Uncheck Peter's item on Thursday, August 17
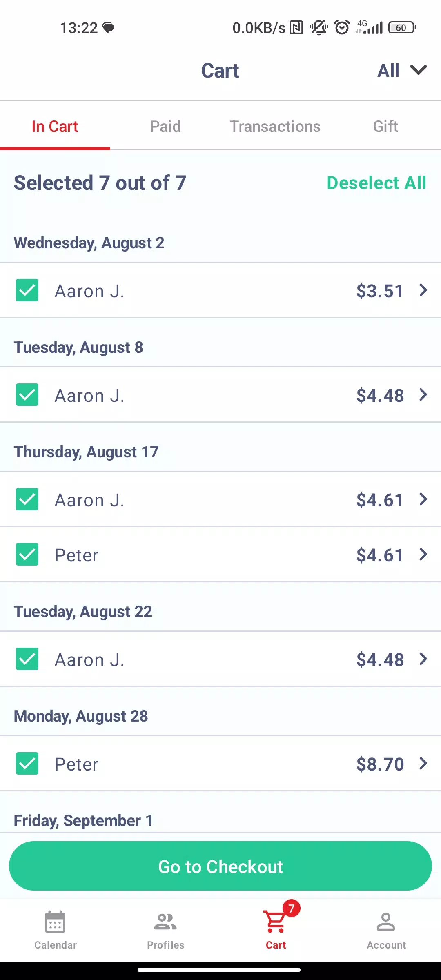441x980 pixels. [x=27, y=555]
